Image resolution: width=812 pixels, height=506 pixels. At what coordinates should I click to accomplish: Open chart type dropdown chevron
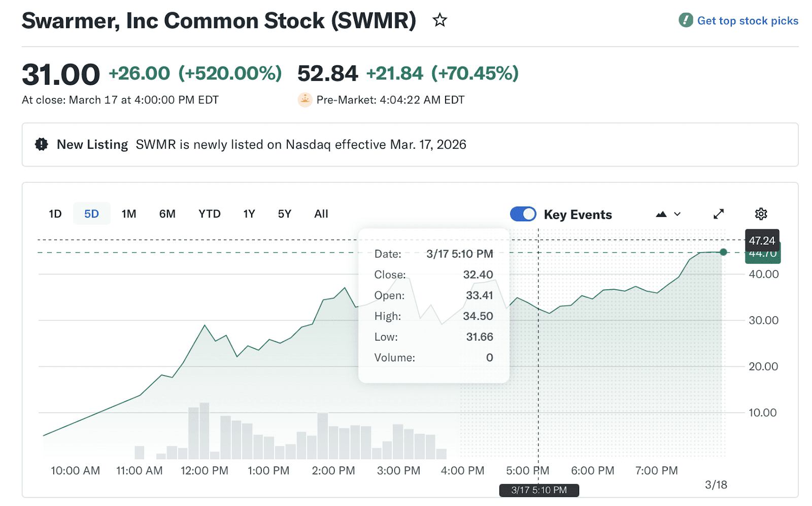[x=677, y=214]
